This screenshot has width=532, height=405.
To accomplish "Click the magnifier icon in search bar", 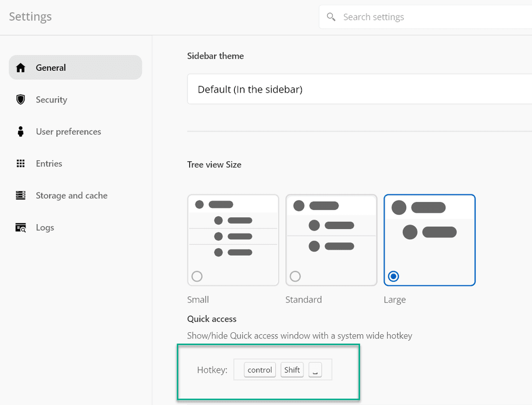I will tap(331, 17).
